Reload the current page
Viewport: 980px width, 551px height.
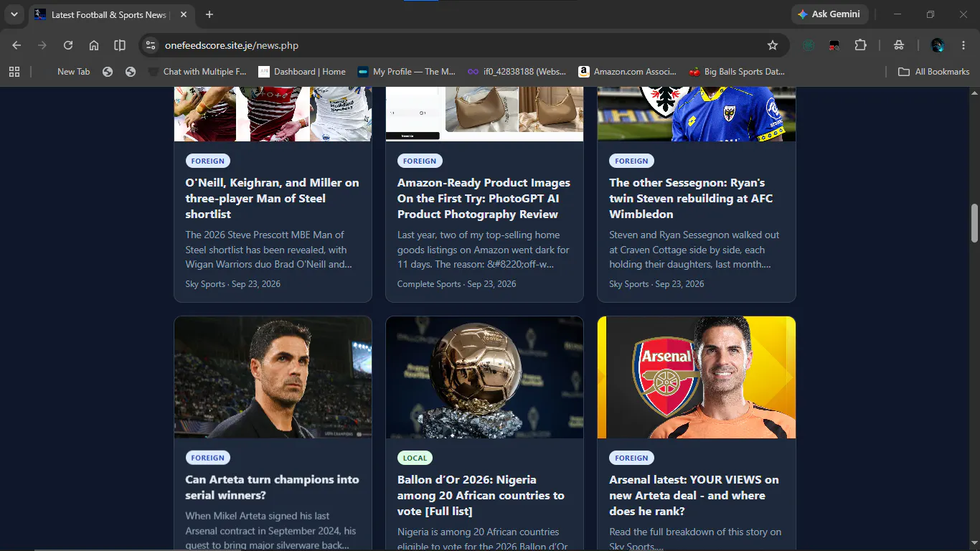click(x=68, y=45)
